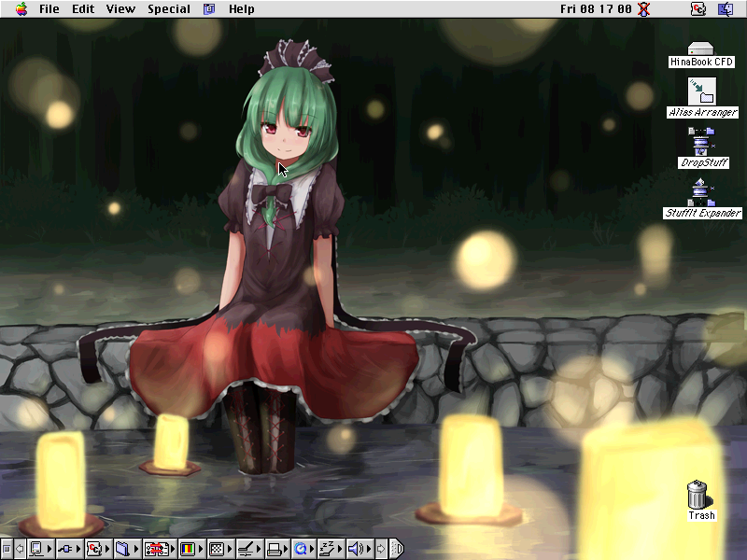Open the Edit menu
The height and width of the screenshot is (560, 747).
(83, 9)
